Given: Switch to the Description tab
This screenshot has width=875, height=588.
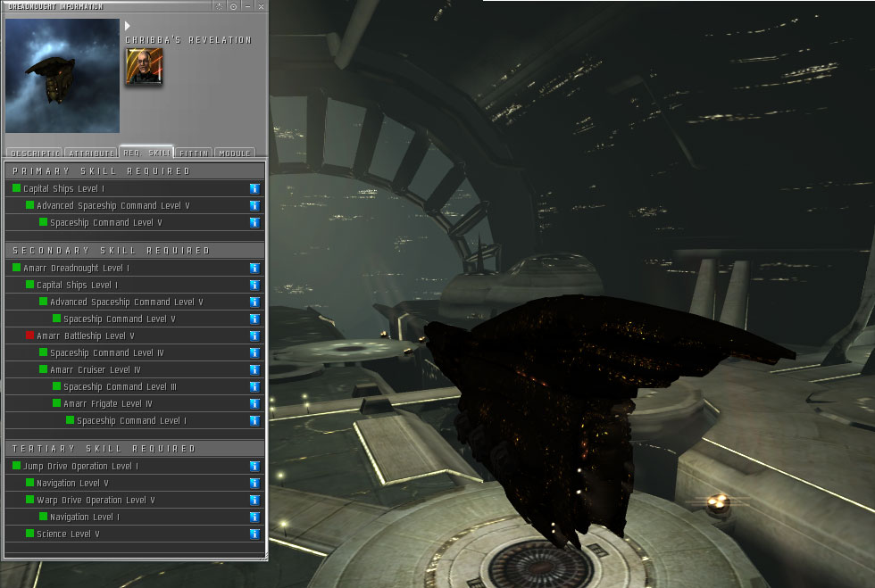Looking at the screenshot, I should (35, 153).
